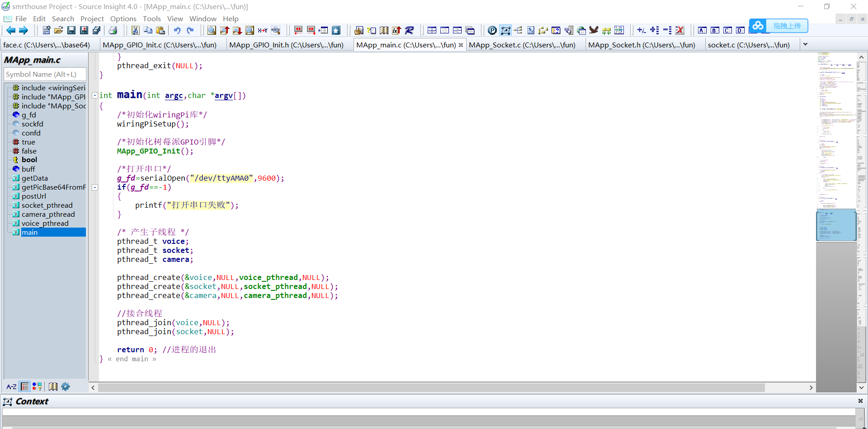This screenshot has width=868, height=429.
Task: Click the bird icon in toolbar
Action: [594, 30]
